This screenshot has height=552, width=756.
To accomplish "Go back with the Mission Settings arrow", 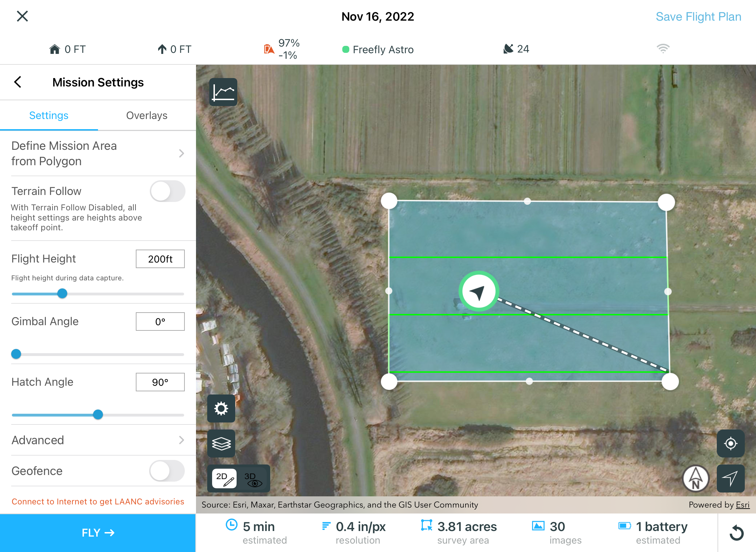I will (18, 82).
